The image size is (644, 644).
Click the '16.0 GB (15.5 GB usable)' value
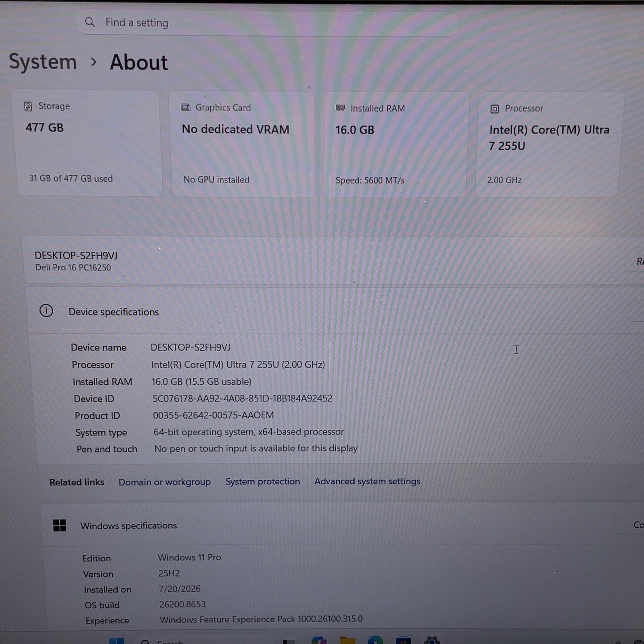[201, 382]
